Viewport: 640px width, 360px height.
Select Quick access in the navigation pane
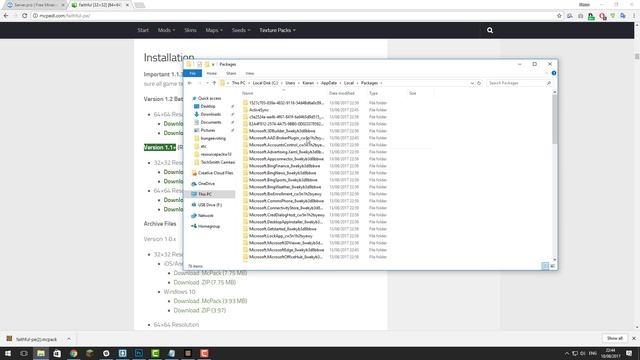[x=209, y=98]
